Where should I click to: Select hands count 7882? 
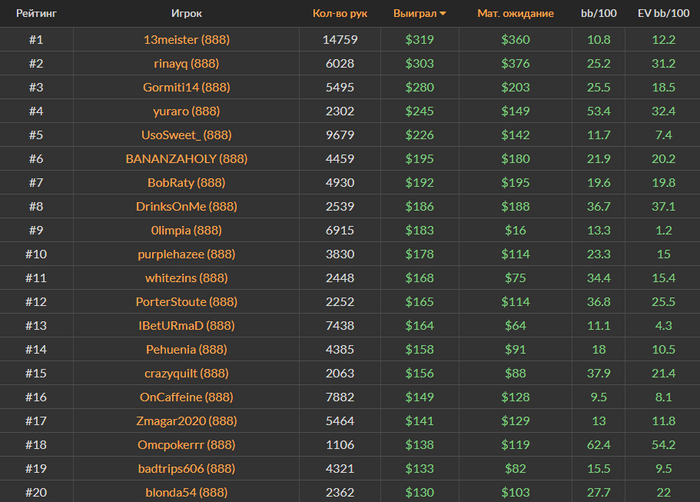[340, 397]
